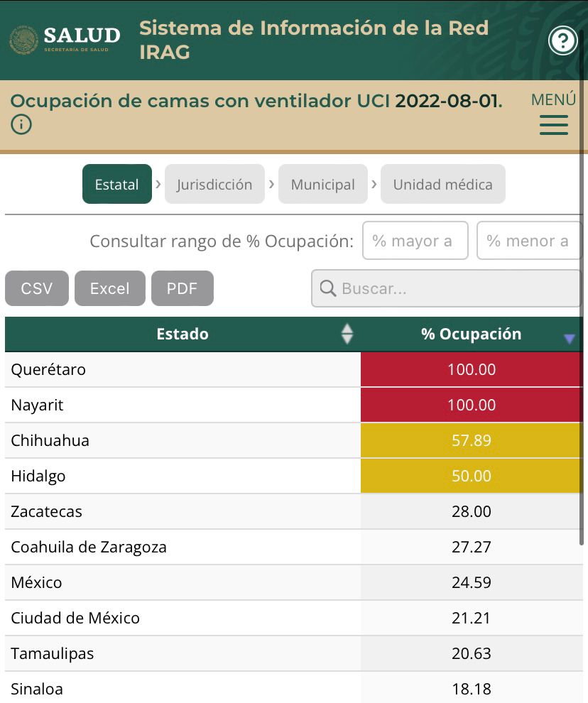The height and width of the screenshot is (703, 588).
Task: Select the Estatal tab
Action: 117,184
